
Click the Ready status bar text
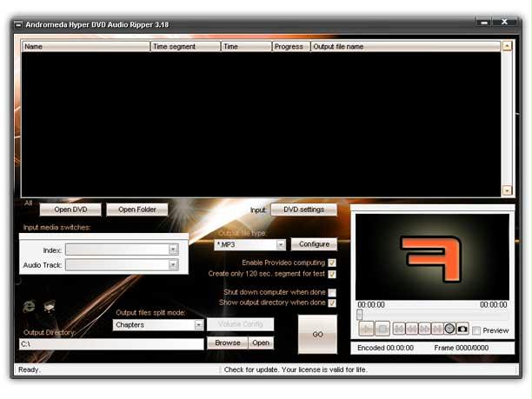tap(30, 369)
